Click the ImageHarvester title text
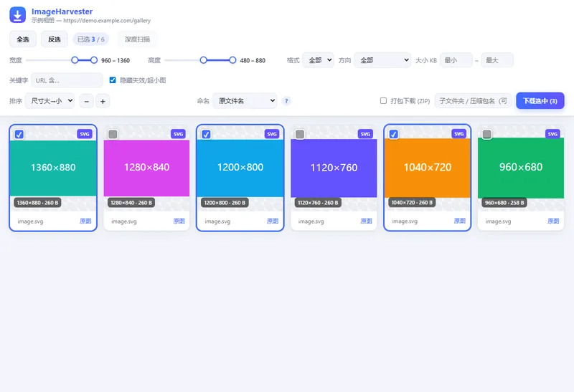 [62, 11]
